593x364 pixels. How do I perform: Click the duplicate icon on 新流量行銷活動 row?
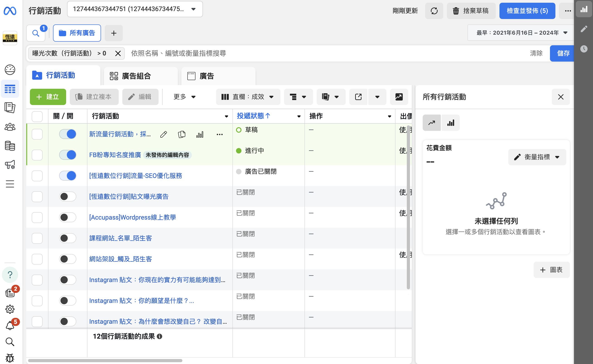click(x=182, y=134)
